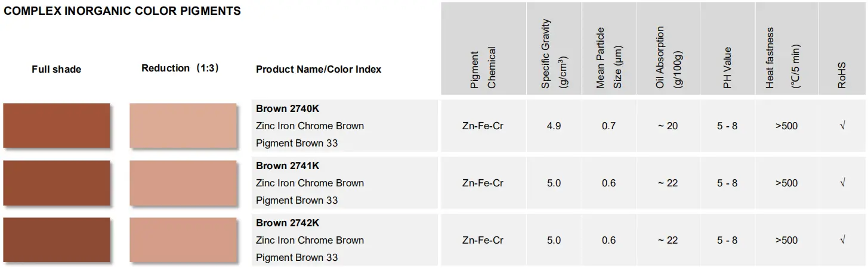Click the RoHS checkmark for Brown 2742K
The height and width of the screenshot is (268, 868).
[842, 240]
